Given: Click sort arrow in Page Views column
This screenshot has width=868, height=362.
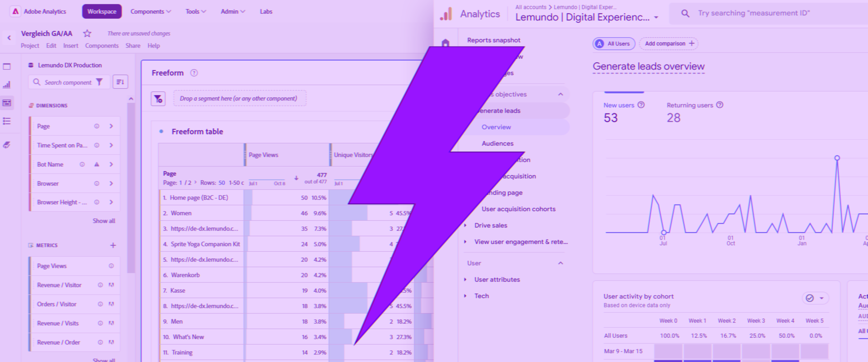Looking at the screenshot, I should (x=296, y=178).
